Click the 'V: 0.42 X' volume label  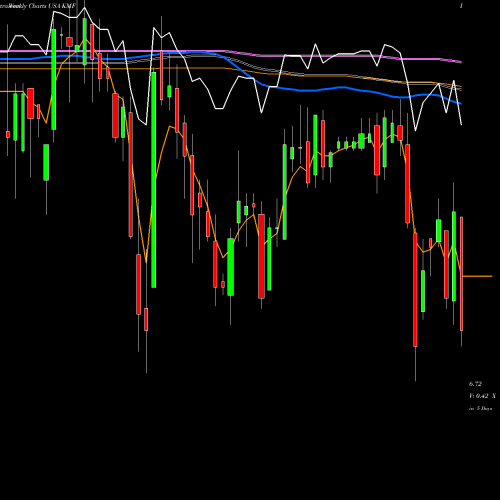[482, 396]
